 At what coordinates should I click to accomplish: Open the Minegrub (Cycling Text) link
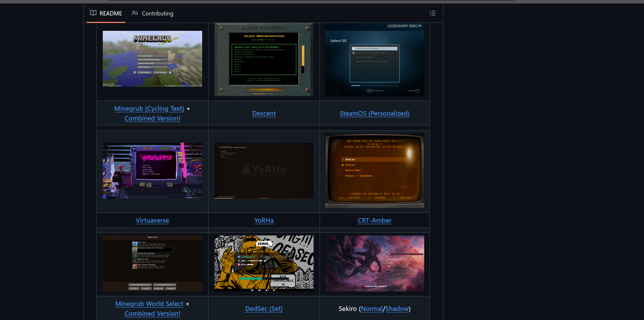point(149,109)
